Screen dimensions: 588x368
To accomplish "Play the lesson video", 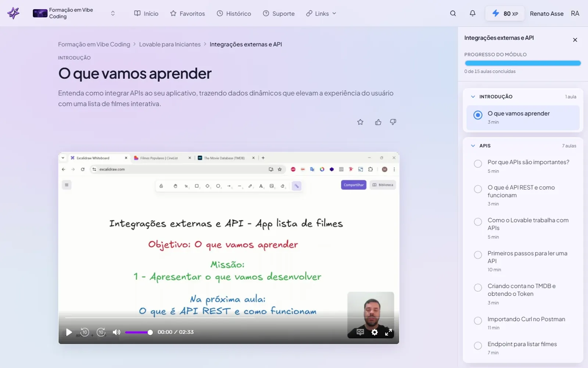I will pyautogui.click(x=69, y=332).
